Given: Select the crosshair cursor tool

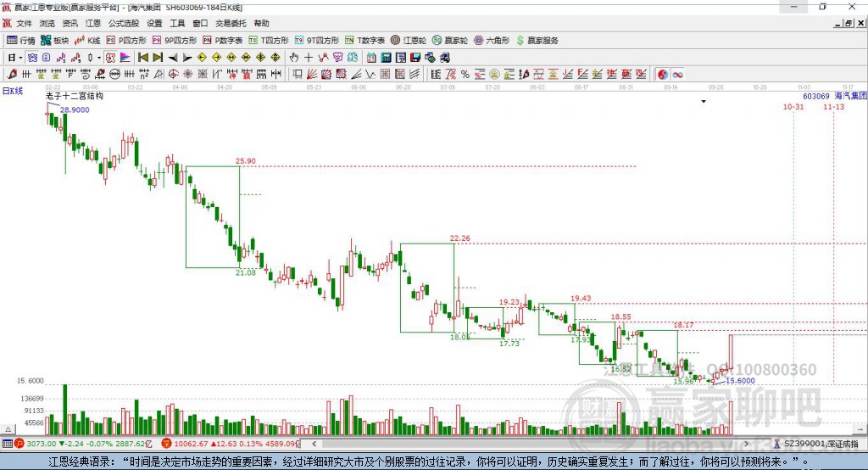Looking at the screenshot, I should 309,58.
